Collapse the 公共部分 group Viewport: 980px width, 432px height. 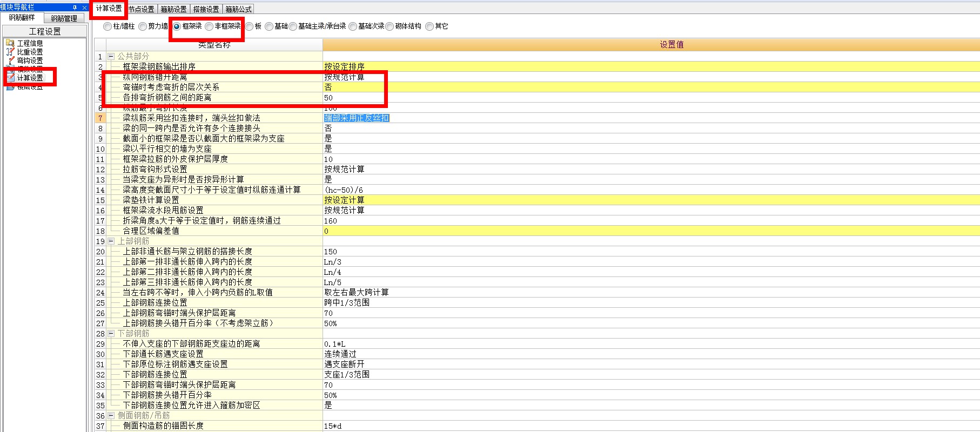pos(111,56)
